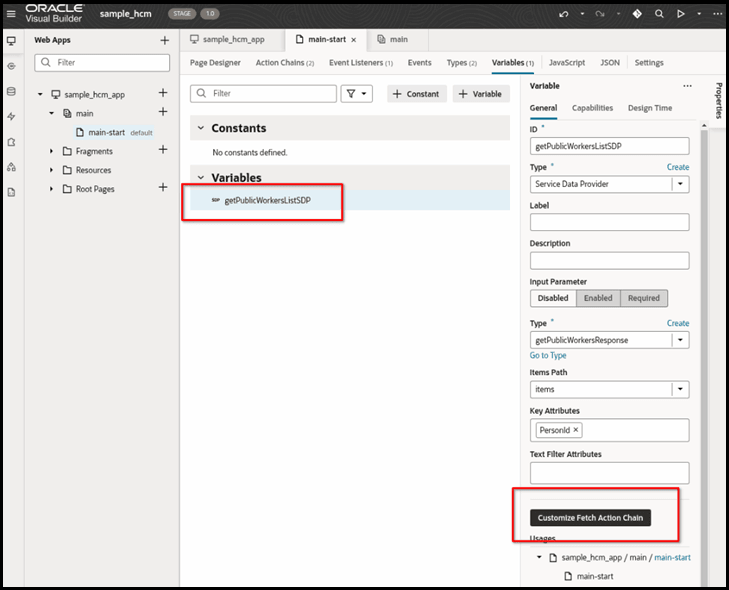This screenshot has height=590, width=729.
Task: Open the header three-dots menu
Action: pos(717,14)
